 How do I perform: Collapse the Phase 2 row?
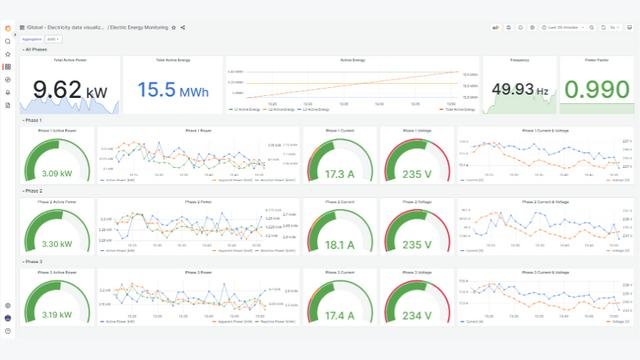pos(32,191)
